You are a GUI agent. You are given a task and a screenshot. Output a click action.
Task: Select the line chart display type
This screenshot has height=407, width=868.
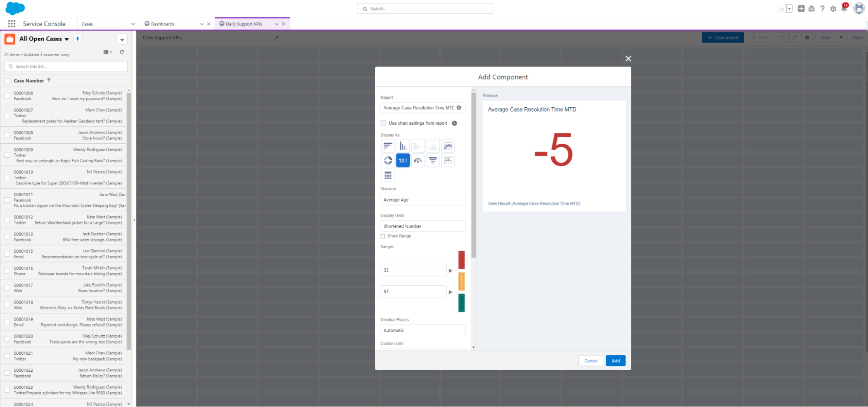448,146
